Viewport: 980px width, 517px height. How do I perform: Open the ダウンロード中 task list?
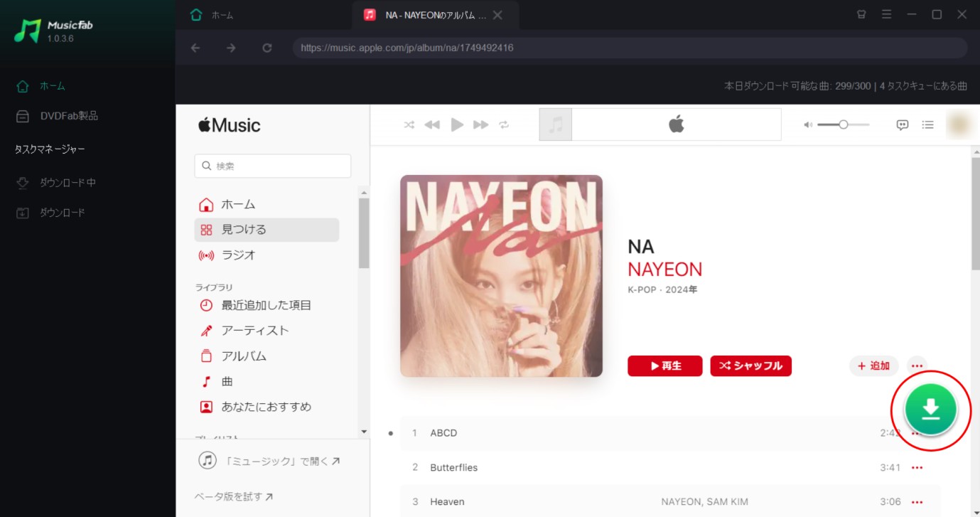tap(56, 183)
